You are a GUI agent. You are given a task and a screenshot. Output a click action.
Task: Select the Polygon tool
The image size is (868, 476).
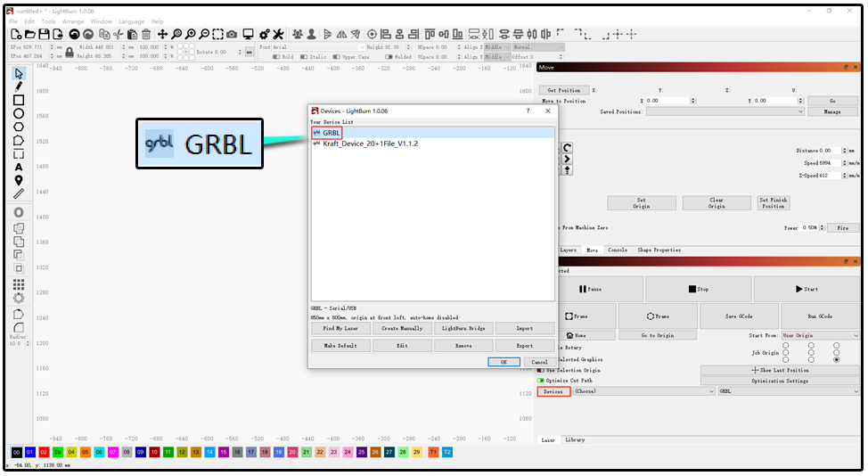(19, 127)
